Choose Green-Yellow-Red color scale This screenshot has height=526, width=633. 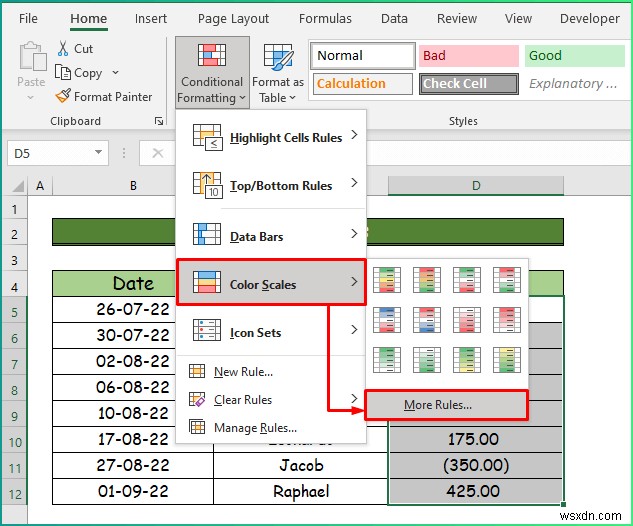(387, 279)
